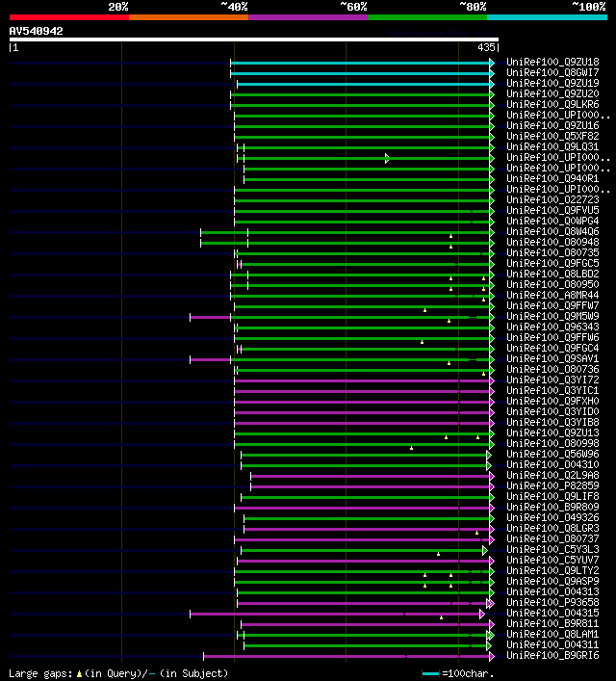
Task: Select hit label UniRef100_Q8W4Q6
Action: point(552,231)
